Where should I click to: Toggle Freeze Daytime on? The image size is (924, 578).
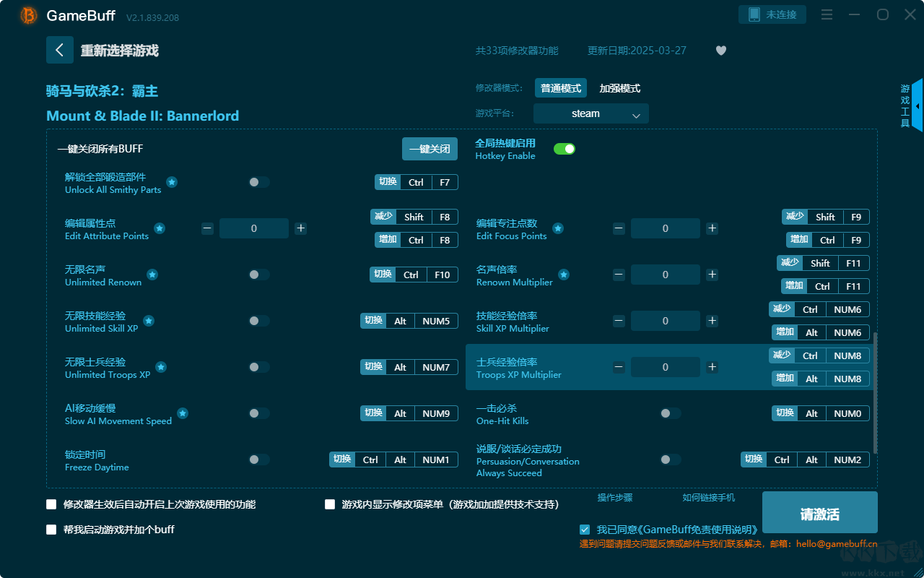coord(259,460)
